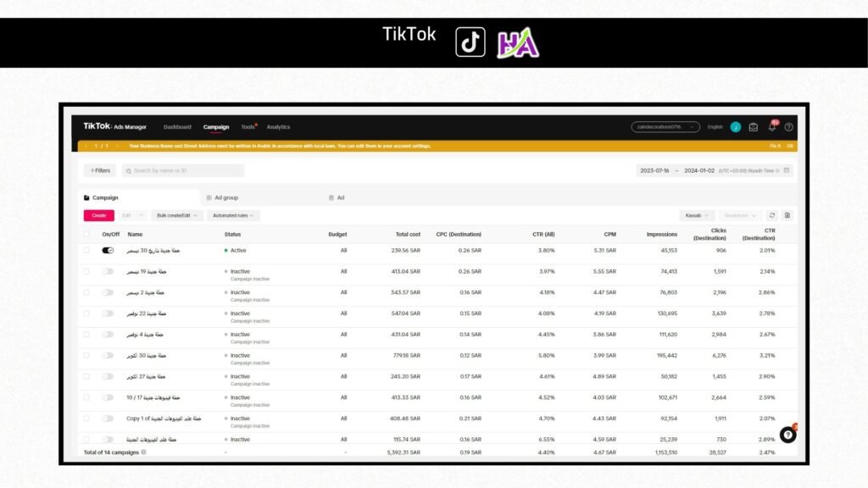Click the Ad group level icon
The width and height of the screenshot is (868, 488).
tap(209, 197)
